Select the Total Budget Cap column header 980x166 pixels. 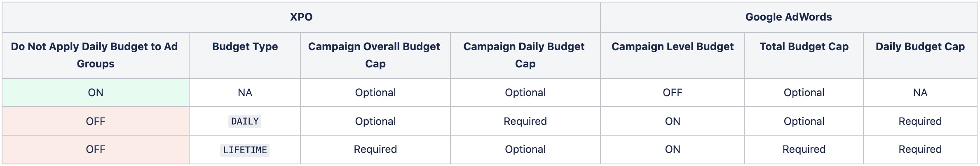pyautogui.click(x=804, y=47)
